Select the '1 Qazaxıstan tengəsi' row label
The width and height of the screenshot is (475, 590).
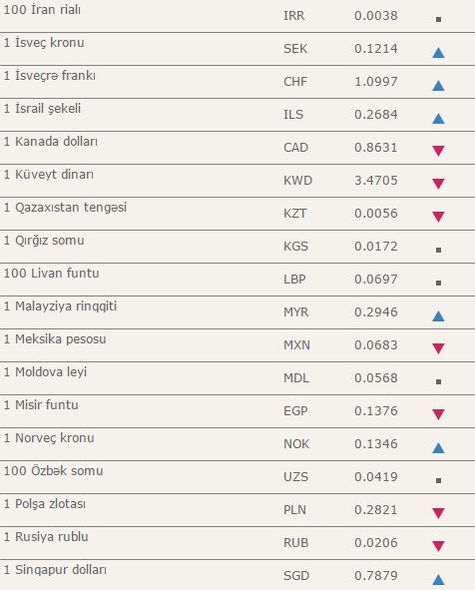pos(65,207)
